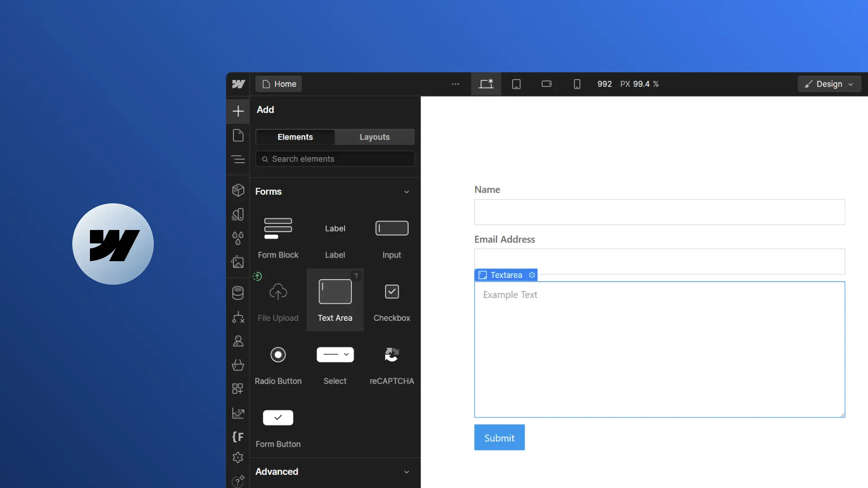This screenshot has width=868, height=488.
Task: Click the Submit button on the form
Action: tap(500, 437)
